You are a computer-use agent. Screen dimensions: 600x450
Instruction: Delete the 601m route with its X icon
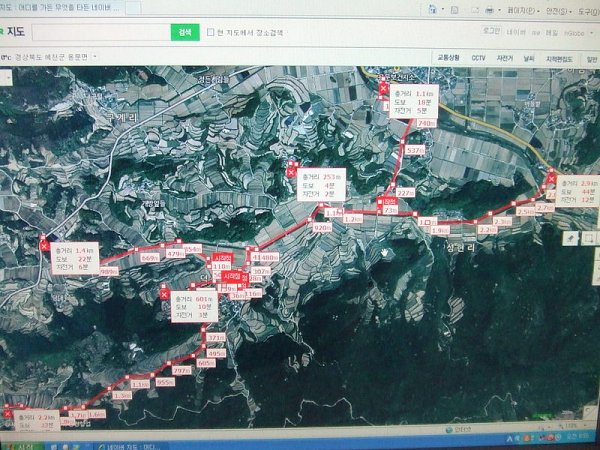164,294
